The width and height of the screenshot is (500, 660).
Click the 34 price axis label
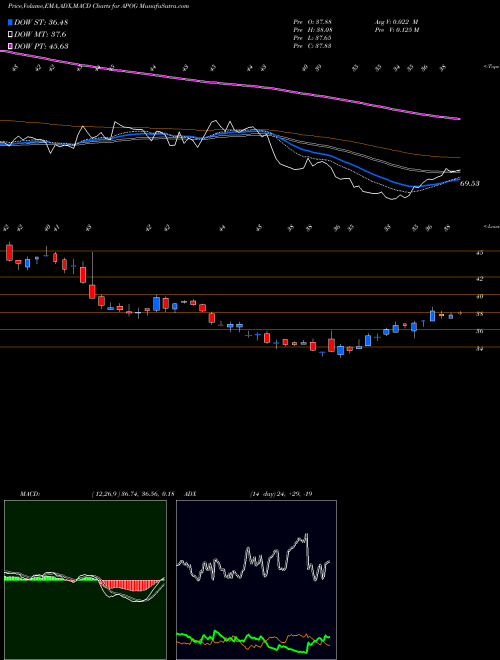[479, 349]
